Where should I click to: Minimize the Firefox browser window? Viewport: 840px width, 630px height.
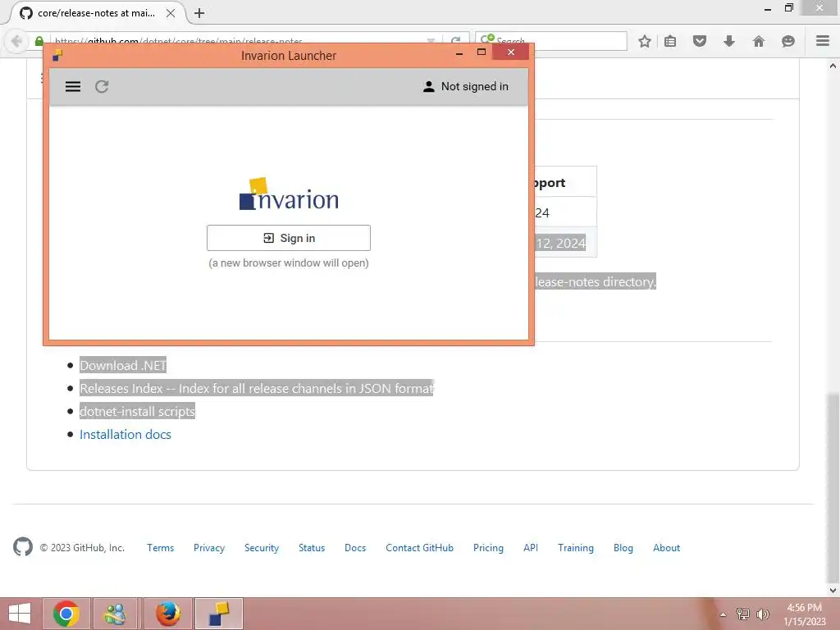point(768,9)
